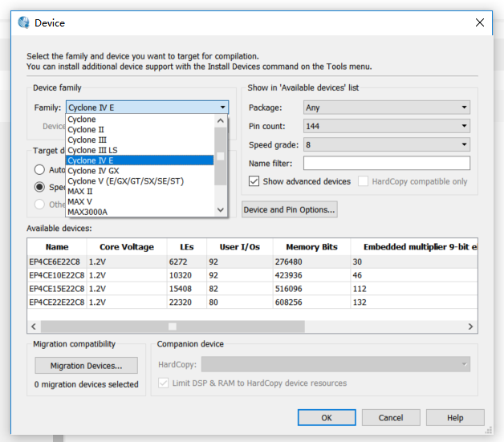The image size is (504, 442).
Task: Open HardCopy companion device dropdown
Action: click(x=335, y=364)
